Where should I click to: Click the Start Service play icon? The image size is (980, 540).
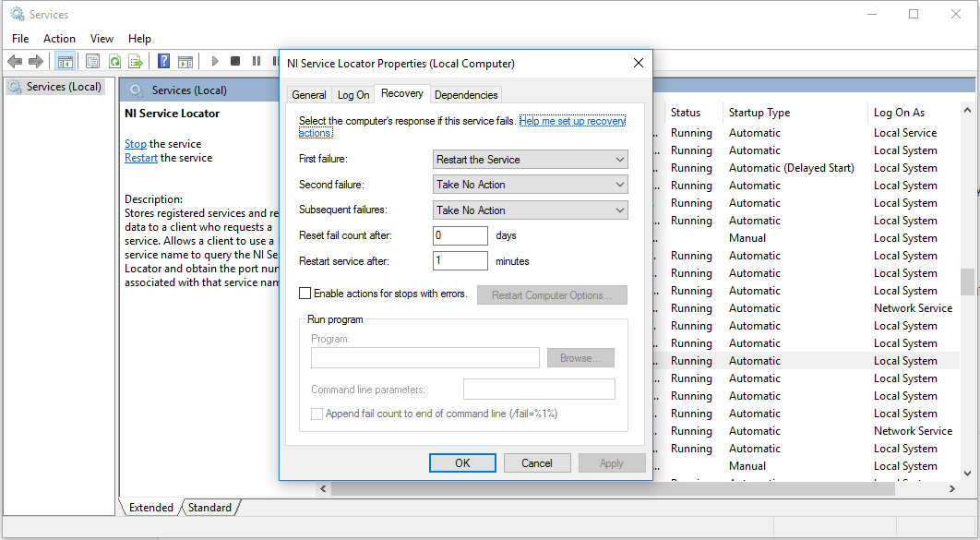(x=215, y=61)
